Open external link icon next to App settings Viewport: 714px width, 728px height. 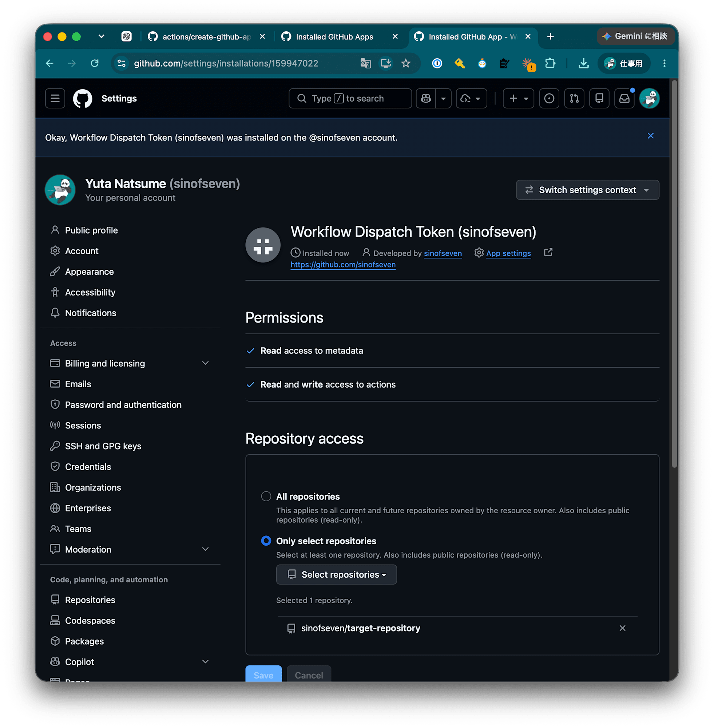pyautogui.click(x=548, y=252)
